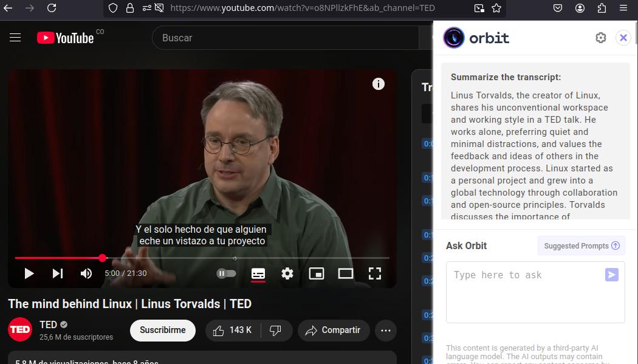
Task: Open the TED channel name link
Action: [48, 325]
